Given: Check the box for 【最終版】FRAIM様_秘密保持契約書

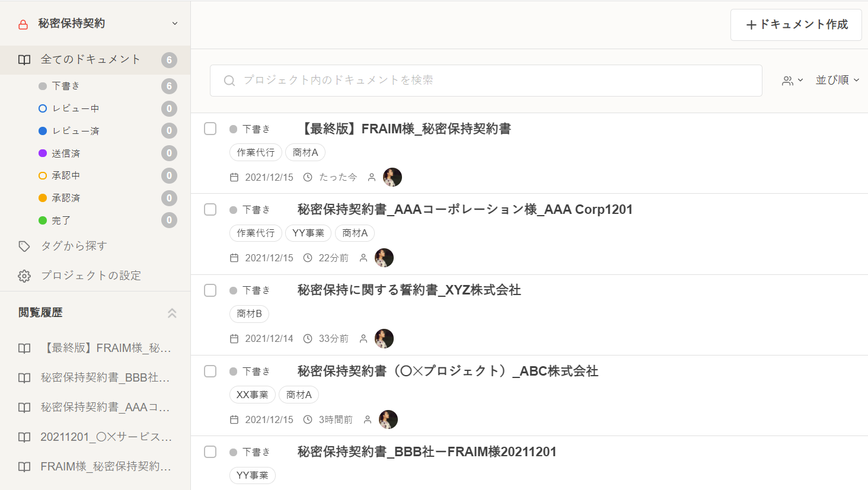Looking at the screenshot, I should tap(210, 129).
